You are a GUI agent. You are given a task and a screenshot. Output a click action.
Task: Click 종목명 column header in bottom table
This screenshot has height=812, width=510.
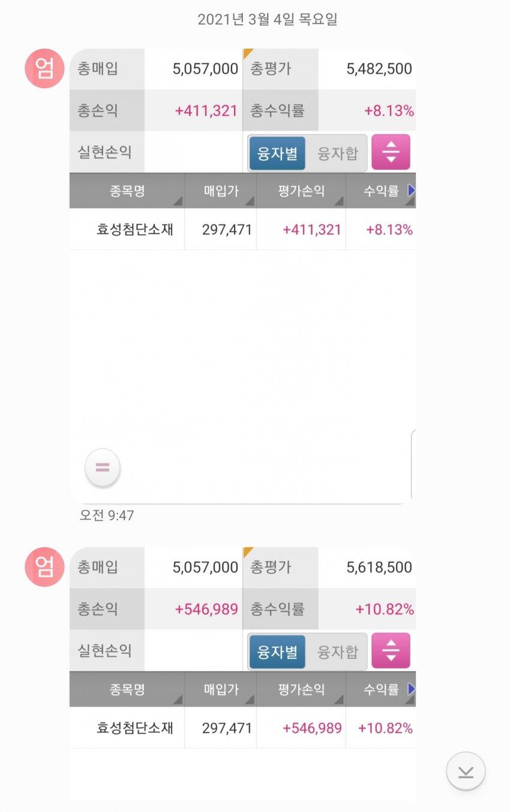[127, 689]
